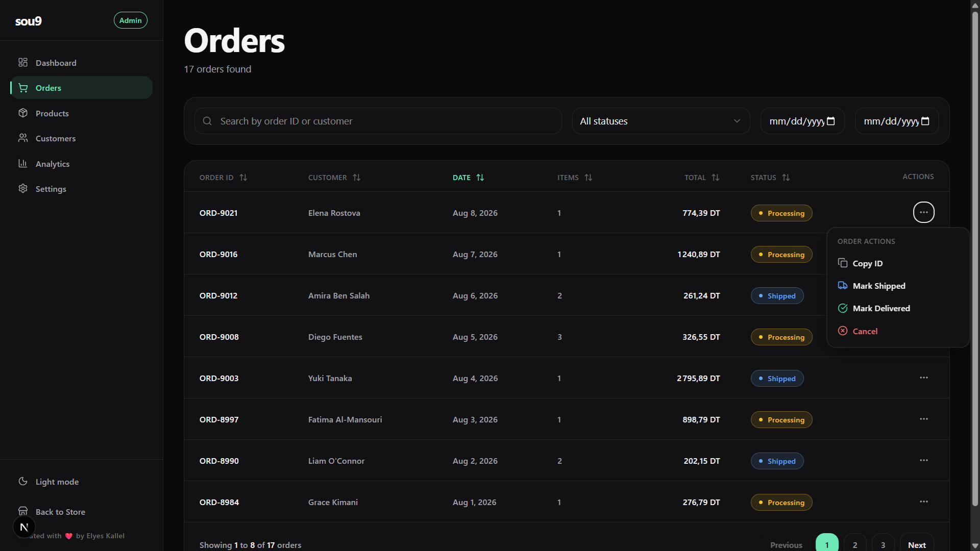Click the Settings gear icon in sidebar
The image size is (980, 551).
point(23,189)
